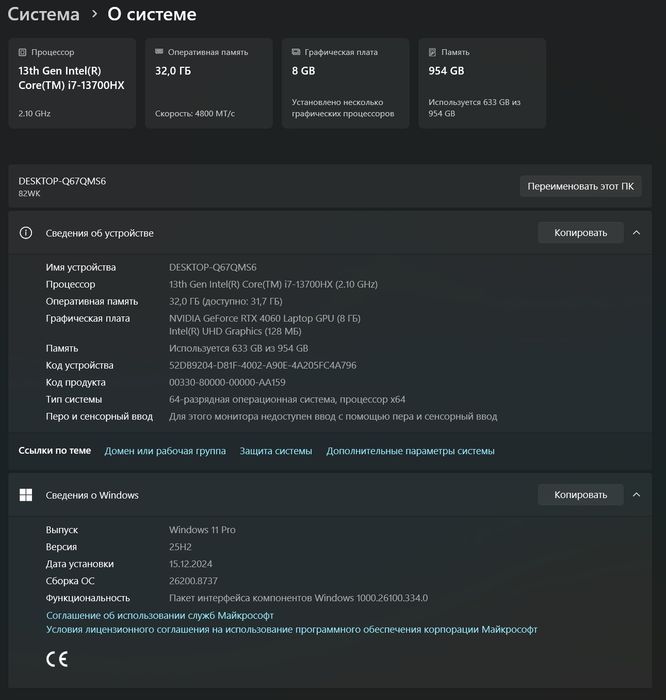Copy Windows specifications with Копировать button
Image resolution: width=666 pixels, height=700 pixels.
click(x=581, y=495)
